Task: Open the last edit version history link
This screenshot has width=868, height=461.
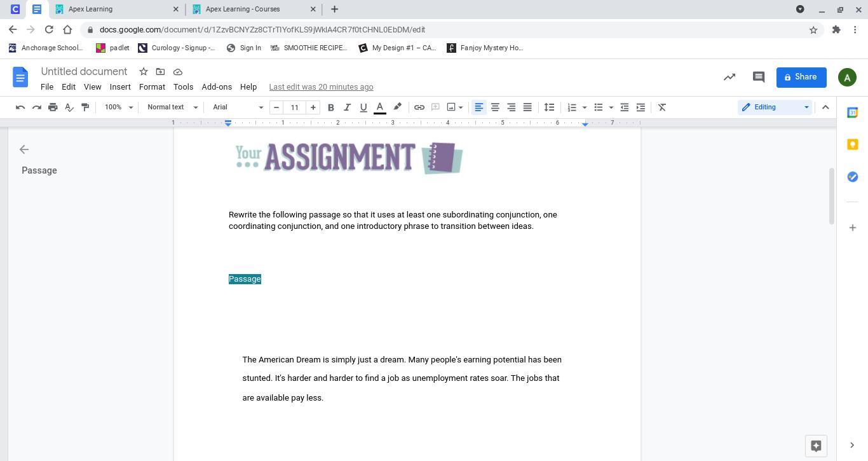Action: click(321, 87)
